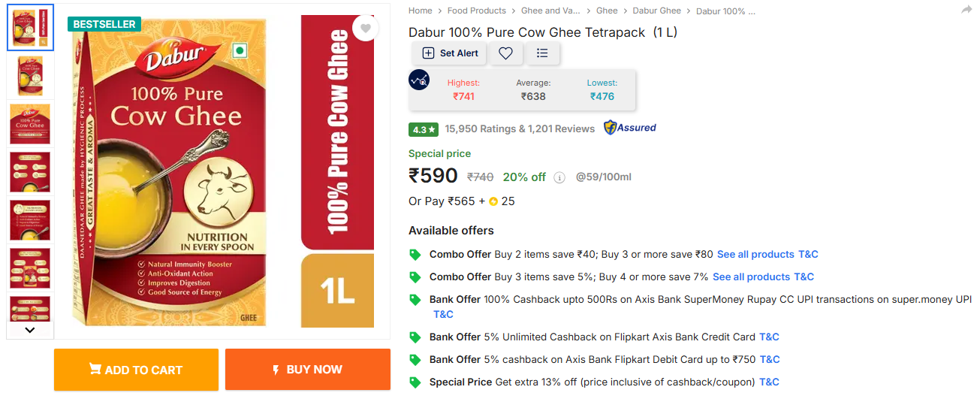
Task: Select the second product thumbnail
Action: pos(30,76)
